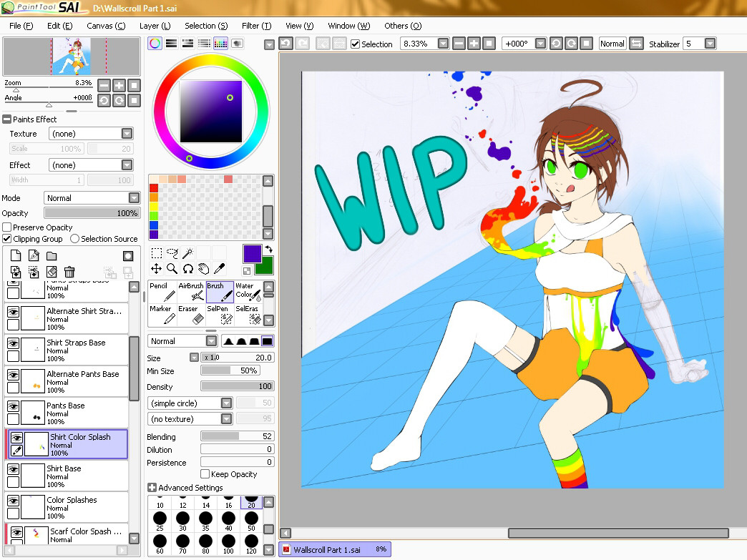
Task: Hide the Pants Base layer
Action: coord(14,406)
